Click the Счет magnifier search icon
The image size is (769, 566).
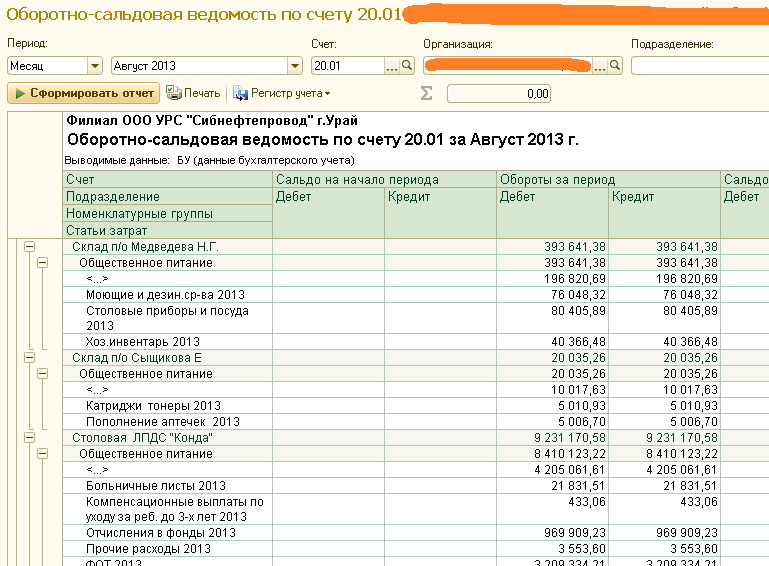pyautogui.click(x=407, y=66)
